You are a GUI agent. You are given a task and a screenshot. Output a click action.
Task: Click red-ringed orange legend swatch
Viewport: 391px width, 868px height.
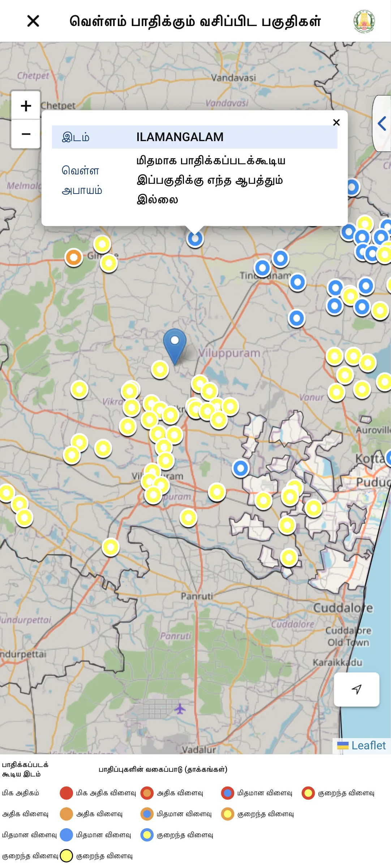147,793
